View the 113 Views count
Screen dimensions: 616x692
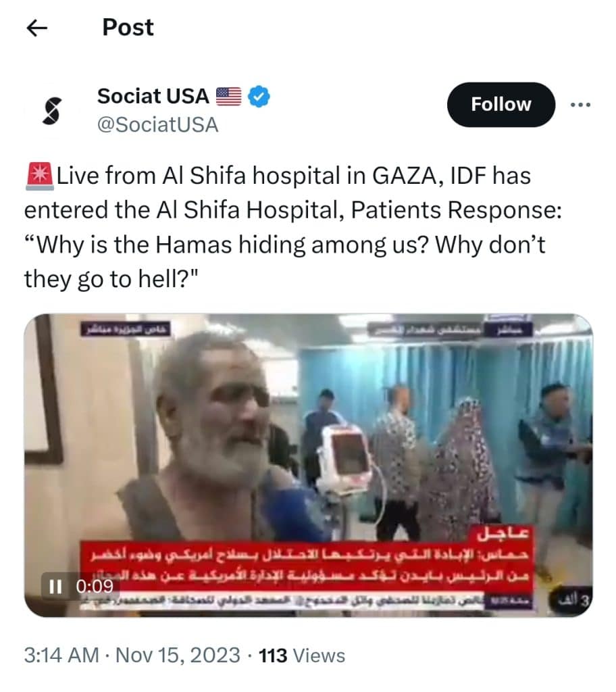tap(302, 656)
